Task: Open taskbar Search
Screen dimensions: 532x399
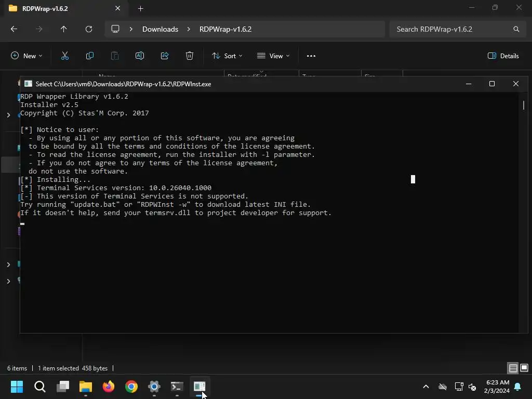Action: click(39, 387)
